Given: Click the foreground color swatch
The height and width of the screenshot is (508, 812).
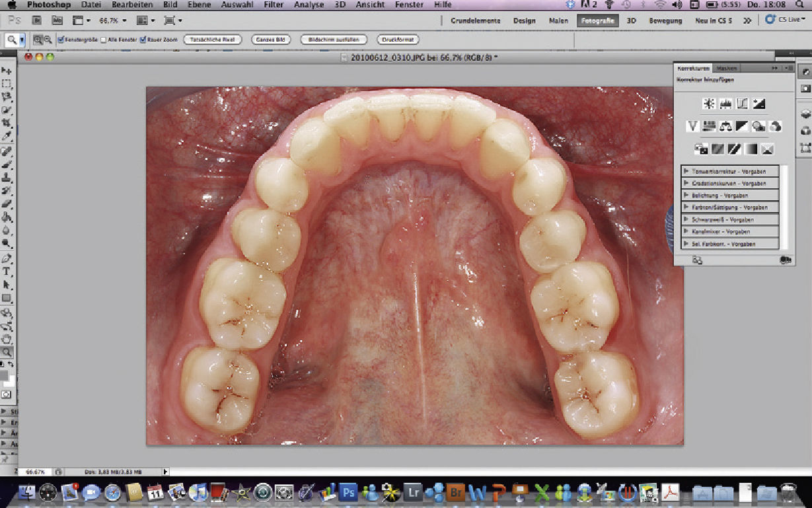Looking at the screenshot, I should [4, 375].
